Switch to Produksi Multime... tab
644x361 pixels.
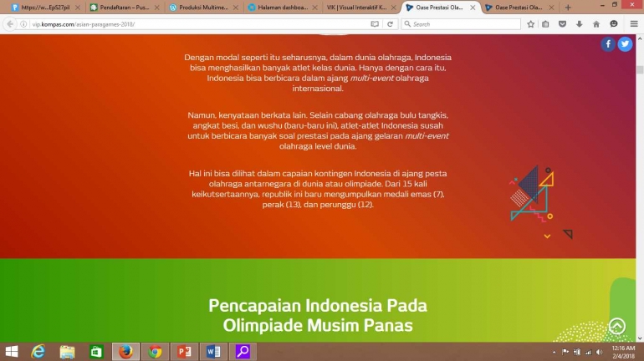click(203, 8)
